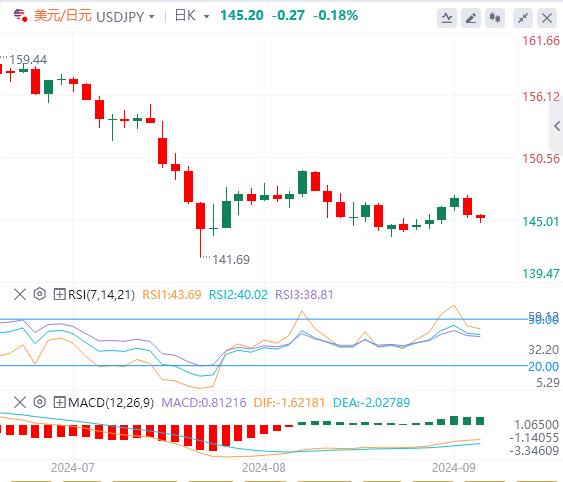Expand the side panel chevron arrow

coord(557,126)
